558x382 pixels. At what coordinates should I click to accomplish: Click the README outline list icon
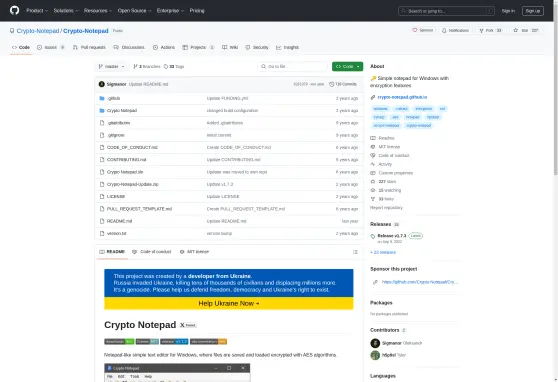(355, 252)
